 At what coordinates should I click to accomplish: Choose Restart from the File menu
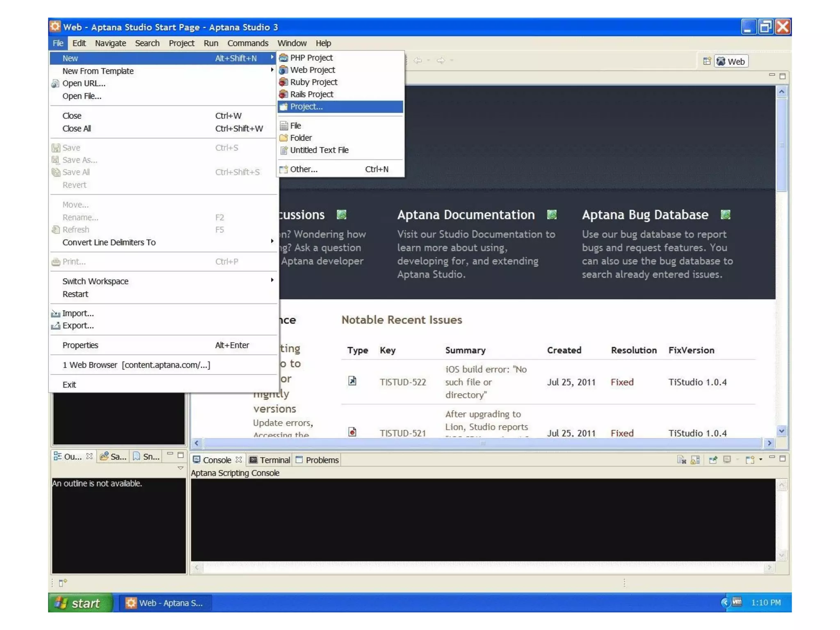(x=163, y=294)
